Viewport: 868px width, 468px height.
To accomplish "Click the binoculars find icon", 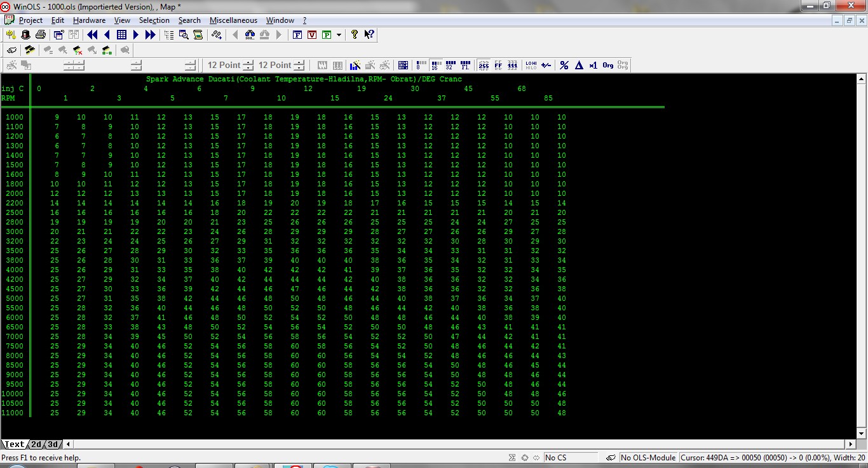I will tap(250, 35).
